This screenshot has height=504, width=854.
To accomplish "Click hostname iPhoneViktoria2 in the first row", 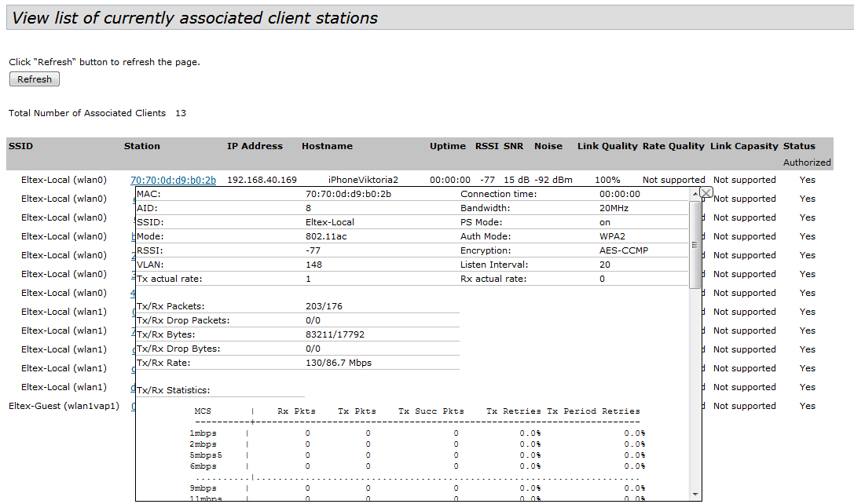I will click(x=363, y=180).
